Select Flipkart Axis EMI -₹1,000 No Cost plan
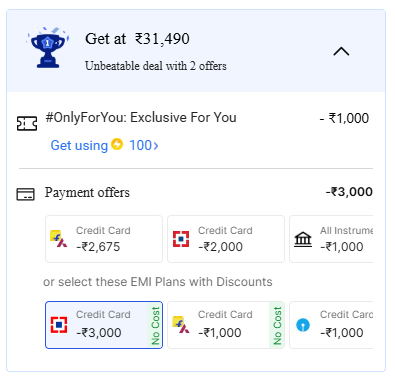 pyautogui.click(x=226, y=325)
